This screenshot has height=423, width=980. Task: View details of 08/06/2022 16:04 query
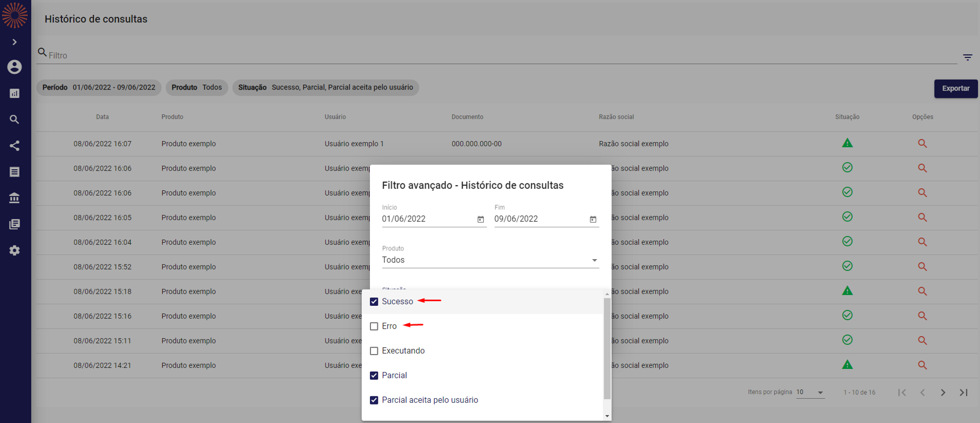point(922,242)
